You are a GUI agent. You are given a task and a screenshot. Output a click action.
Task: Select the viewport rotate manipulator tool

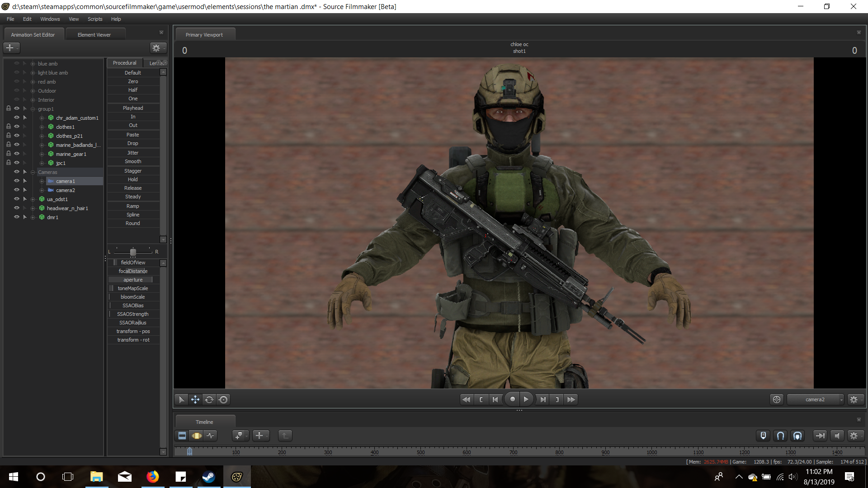click(209, 399)
